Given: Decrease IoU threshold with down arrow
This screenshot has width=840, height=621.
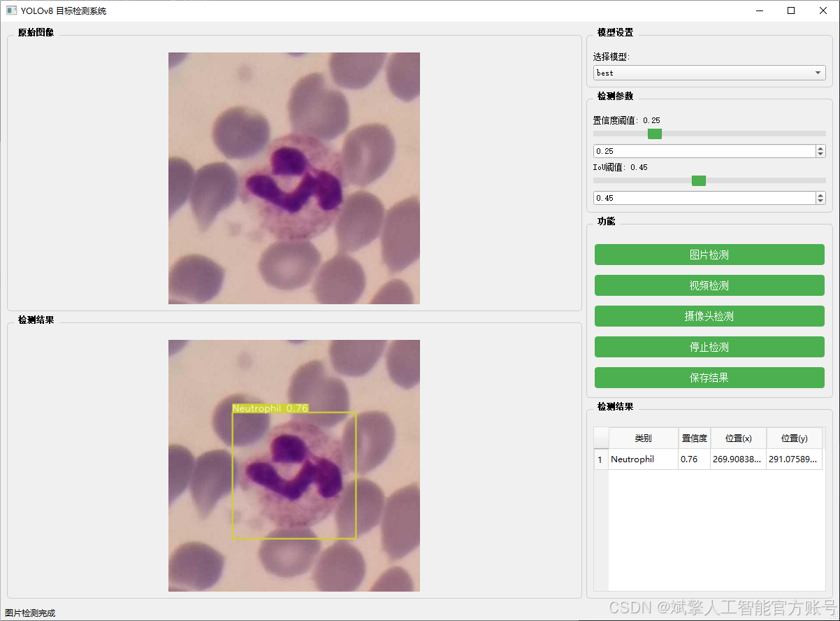Looking at the screenshot, I should tap(820, 201).
